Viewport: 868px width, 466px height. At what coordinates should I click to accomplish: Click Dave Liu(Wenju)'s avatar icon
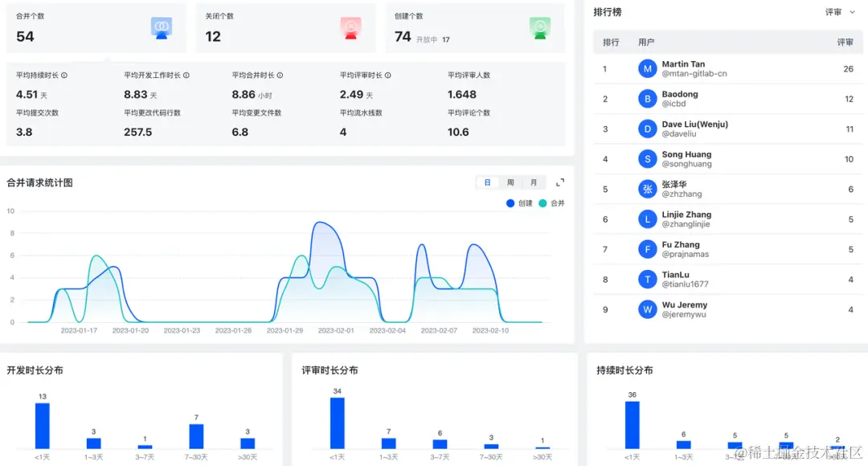[x=647, y=129]
